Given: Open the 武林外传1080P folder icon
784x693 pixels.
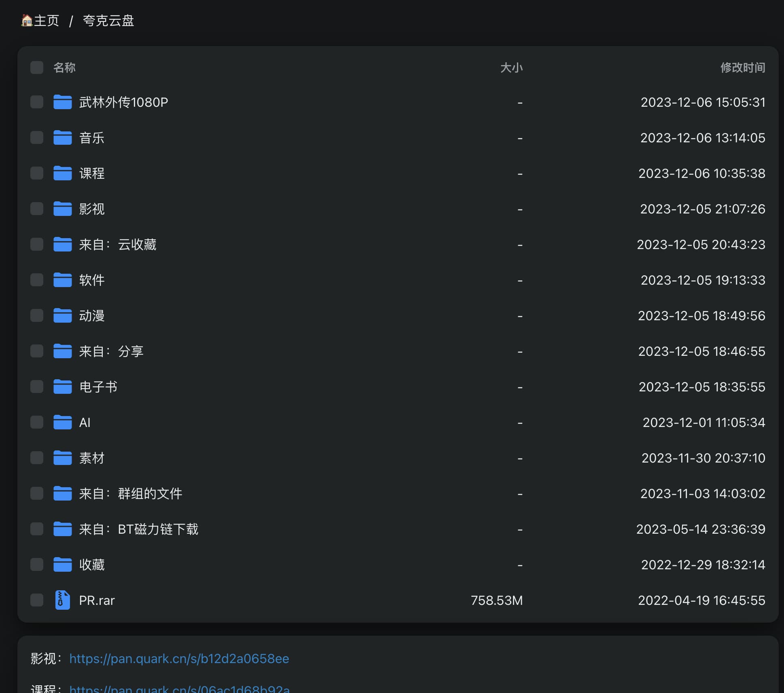Looking at the screenshot, I should point(63,102).
